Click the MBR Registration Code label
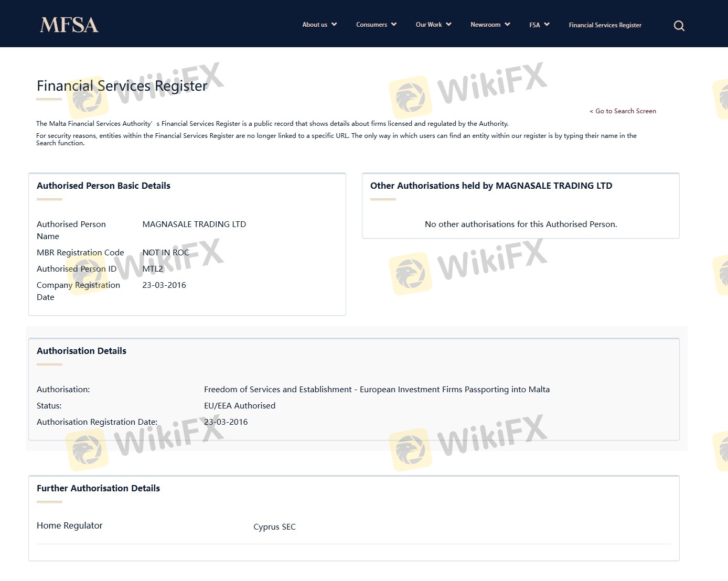This screenshot has height=581, width=728. point(80,253)
